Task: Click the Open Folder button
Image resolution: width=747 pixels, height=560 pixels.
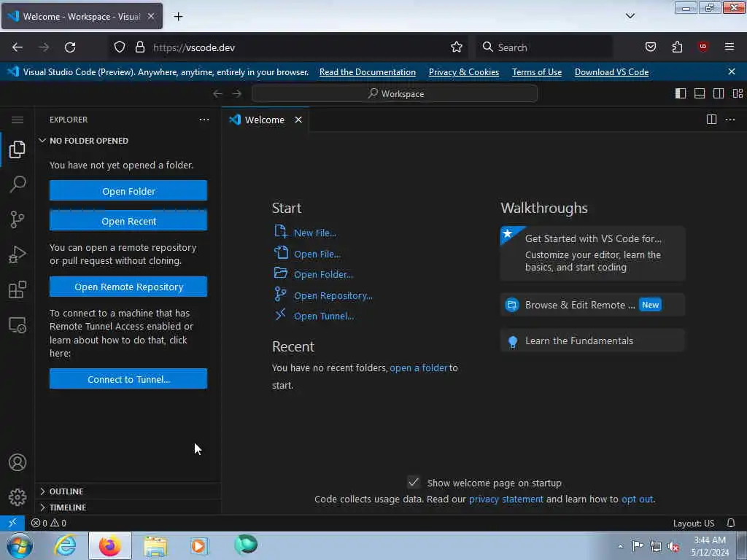Action: tap(128, 191)
